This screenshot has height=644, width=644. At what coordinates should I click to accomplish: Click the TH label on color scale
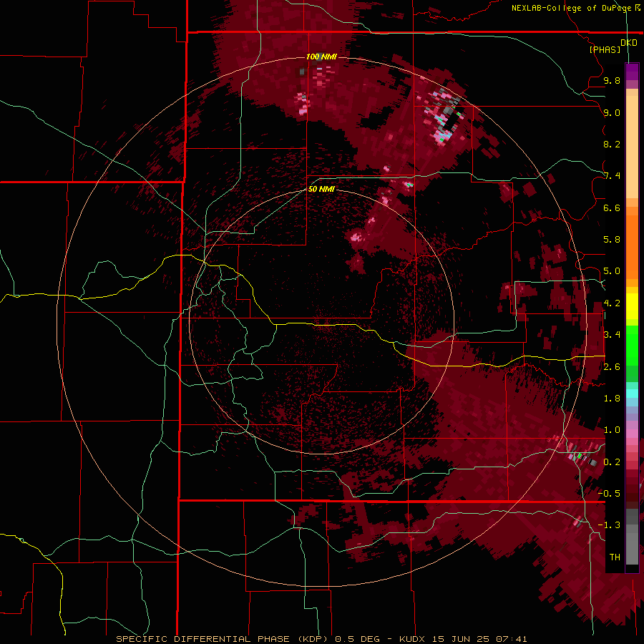[615, 557]
